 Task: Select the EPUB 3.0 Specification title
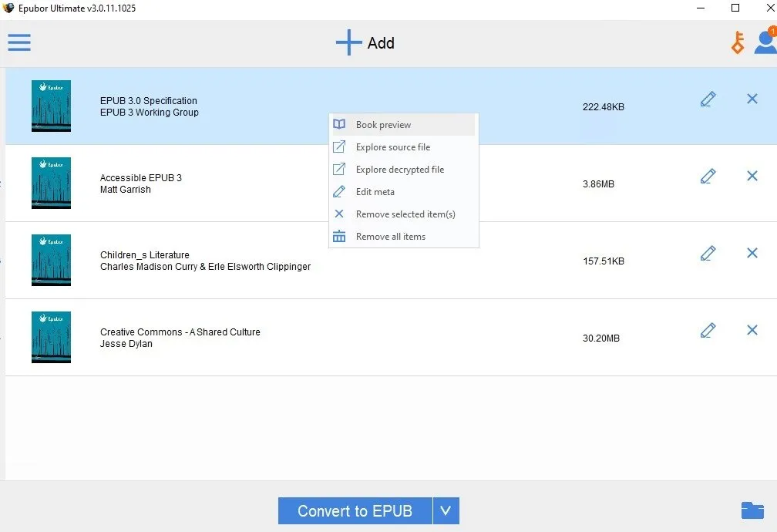(149, 101)
